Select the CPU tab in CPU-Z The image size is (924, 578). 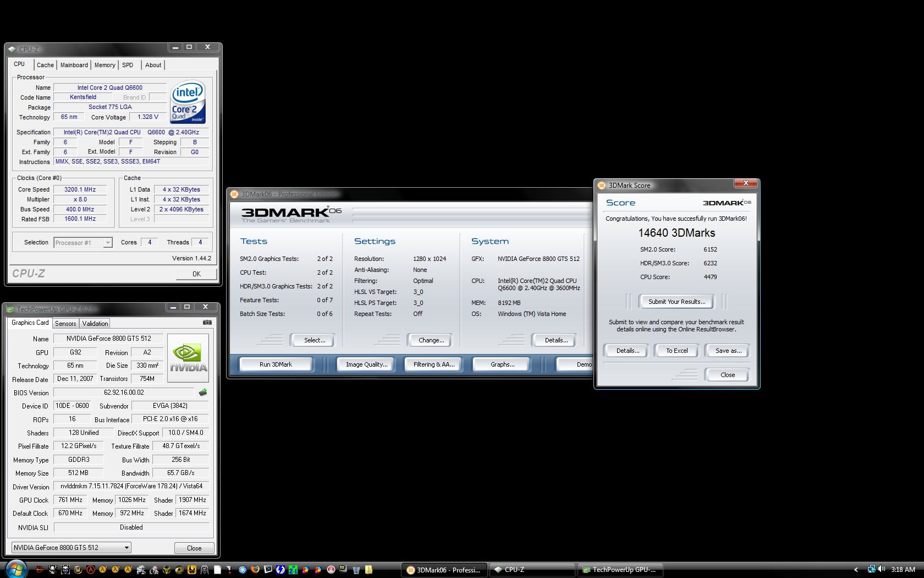(x=20, y=64)
